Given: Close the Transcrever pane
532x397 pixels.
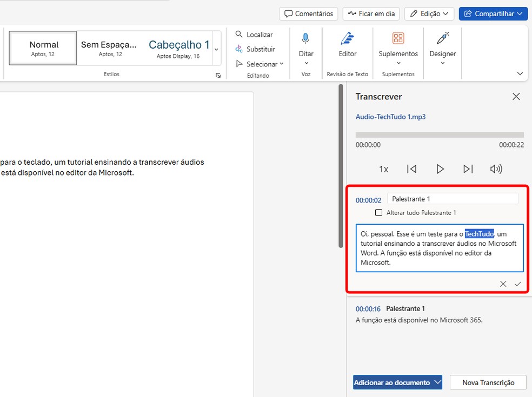Looking at the screenshot, I should [516, 97].
